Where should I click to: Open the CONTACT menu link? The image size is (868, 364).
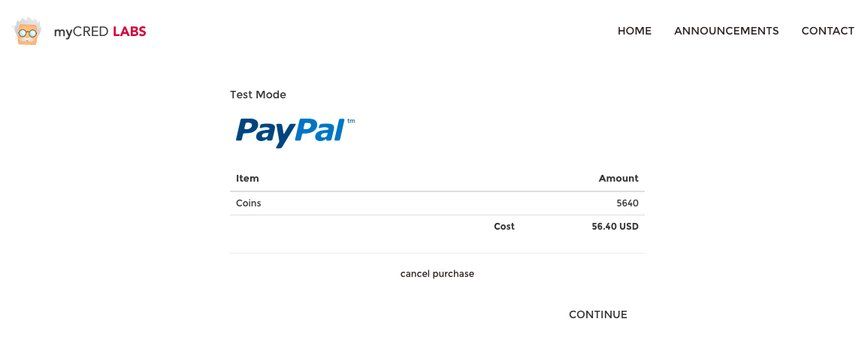click(827, 31)
